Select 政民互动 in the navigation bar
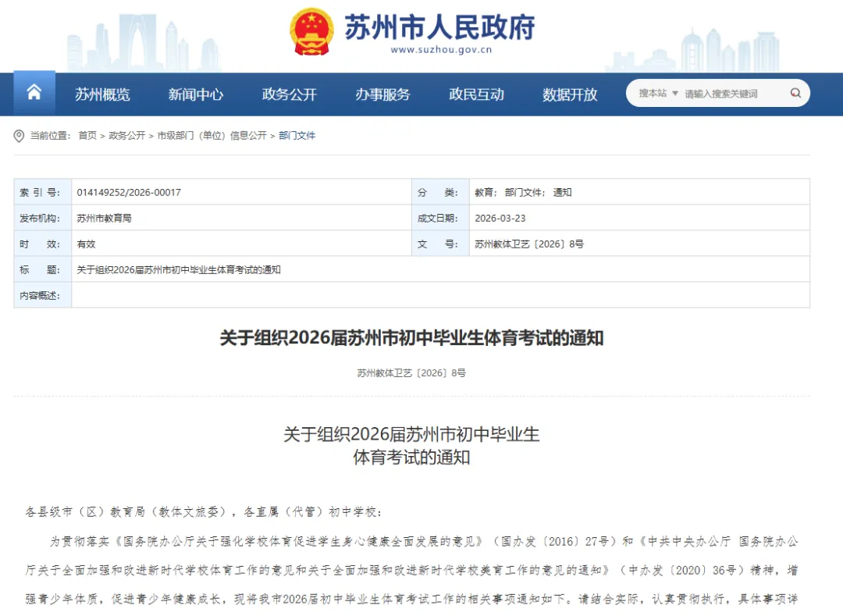 click(x=476, y=94)
